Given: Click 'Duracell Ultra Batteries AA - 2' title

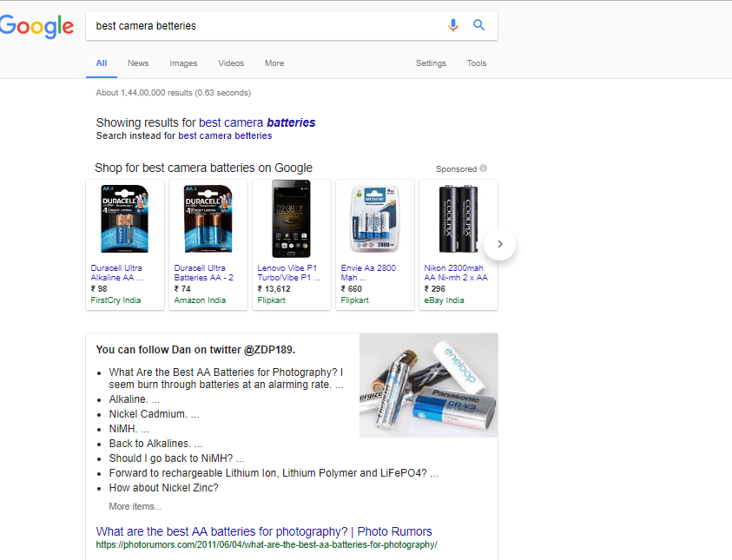Looking at the screenshot, I should [x=203, y=273].
